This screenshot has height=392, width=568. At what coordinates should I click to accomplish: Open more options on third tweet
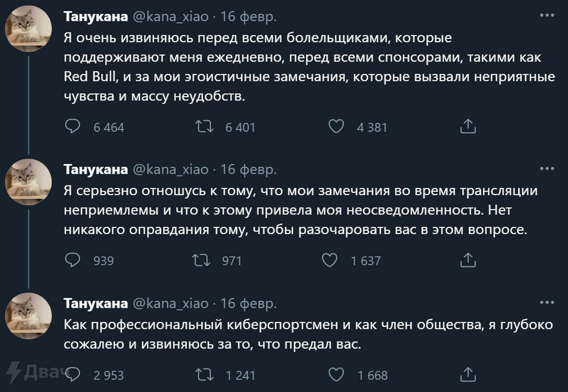click(547, 303)
